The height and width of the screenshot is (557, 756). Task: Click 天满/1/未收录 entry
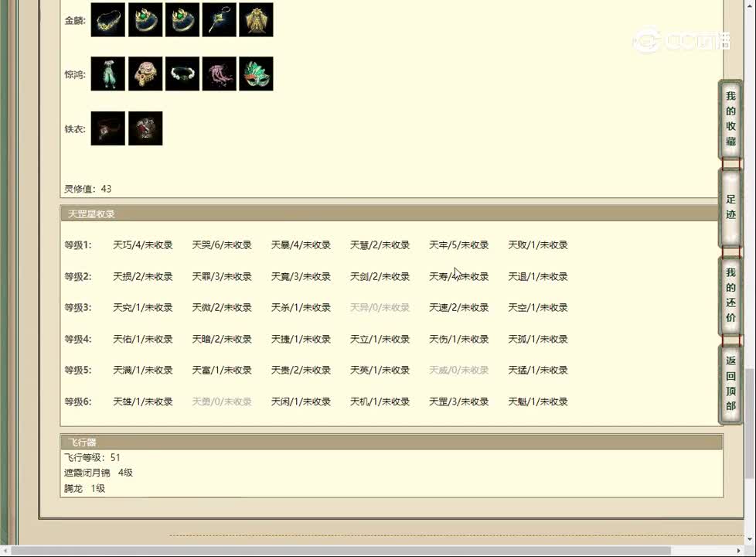pos(143,371)
